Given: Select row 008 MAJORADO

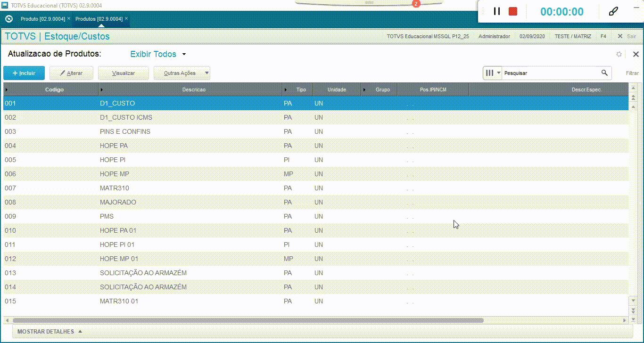Looking at the screenshot, I should tap(316, 202).
